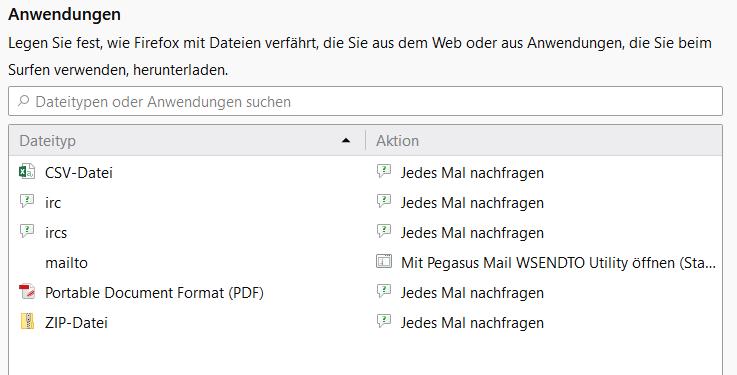Sort by the Aktion column header
The image size is (737, 375).
pyautogui.click(x=544, y=141)
